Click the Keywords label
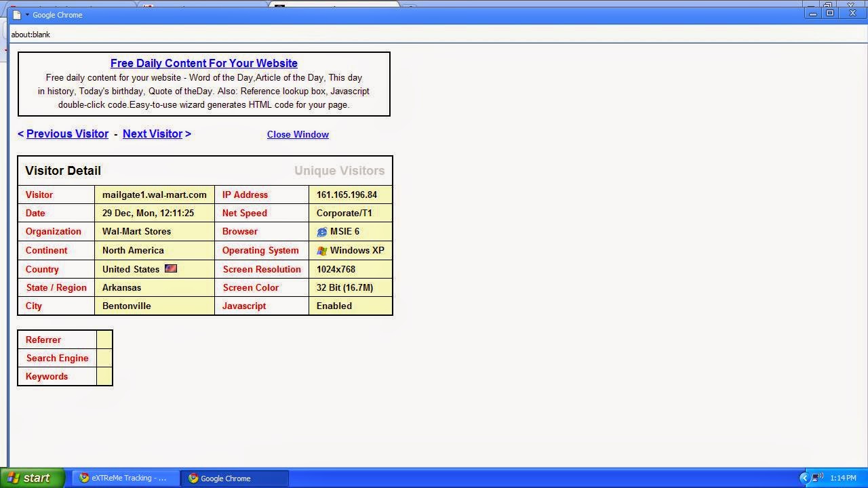The width and height of the screenshot is (868, 488). (47, 376)
